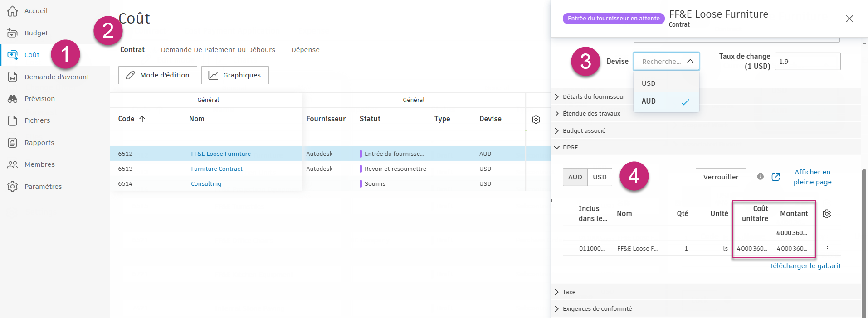Open DPGF in a new window icon
The width and height of the screenshot is (868, 318).
click(776, 177)
